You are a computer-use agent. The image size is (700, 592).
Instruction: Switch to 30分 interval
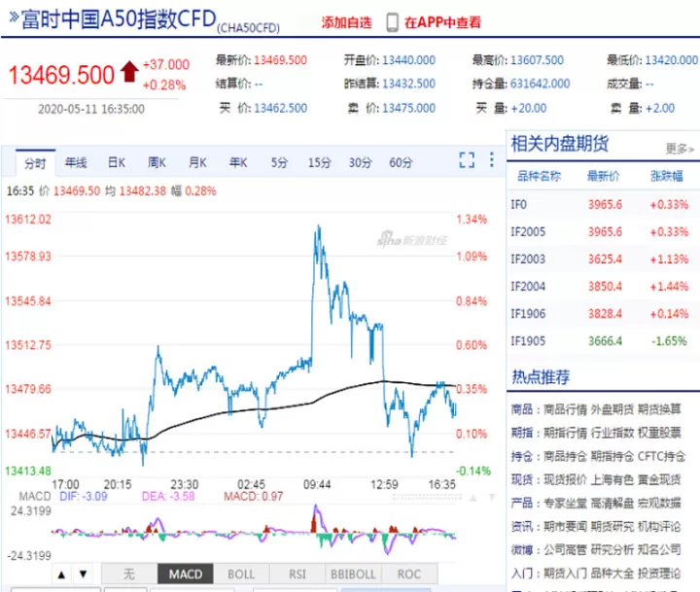point(360,162)
